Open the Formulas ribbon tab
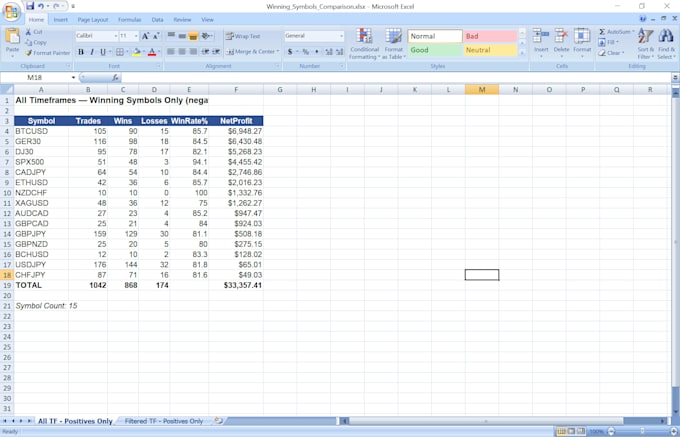 pyautogui.click(x=129, y=20)
